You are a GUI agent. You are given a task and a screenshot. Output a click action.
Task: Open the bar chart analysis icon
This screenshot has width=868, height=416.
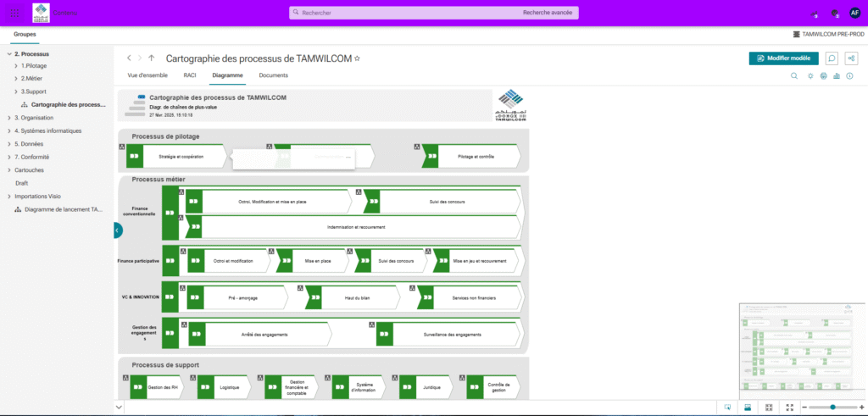(837, 76)
